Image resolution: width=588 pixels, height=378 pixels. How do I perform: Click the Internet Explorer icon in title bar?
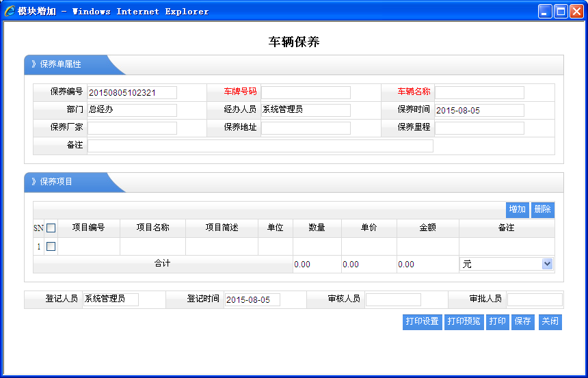tap(10, 11)
